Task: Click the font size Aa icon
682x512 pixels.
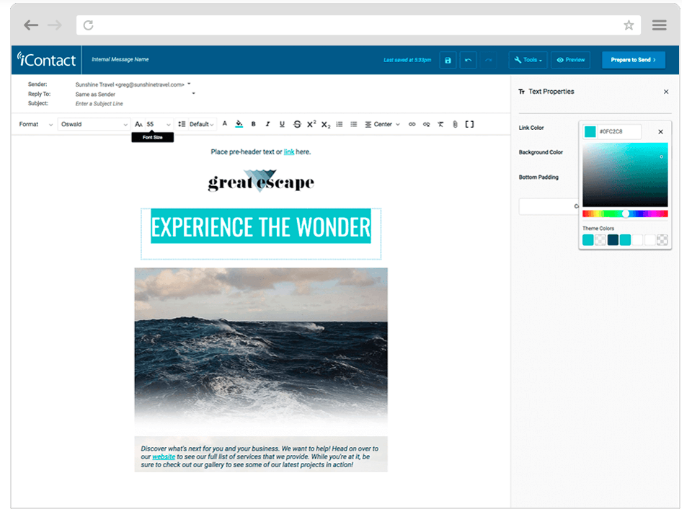Action: [x=138, y=124]
